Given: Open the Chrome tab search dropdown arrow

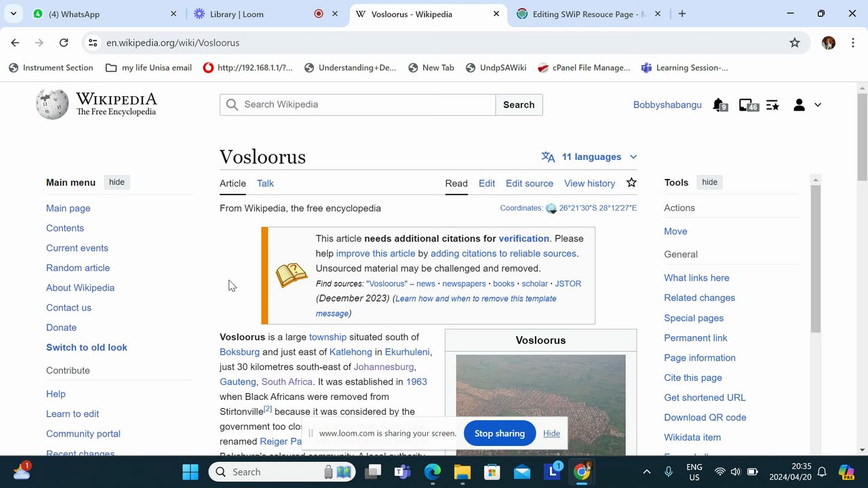Looking at the screenshot, I should point(13,14).
